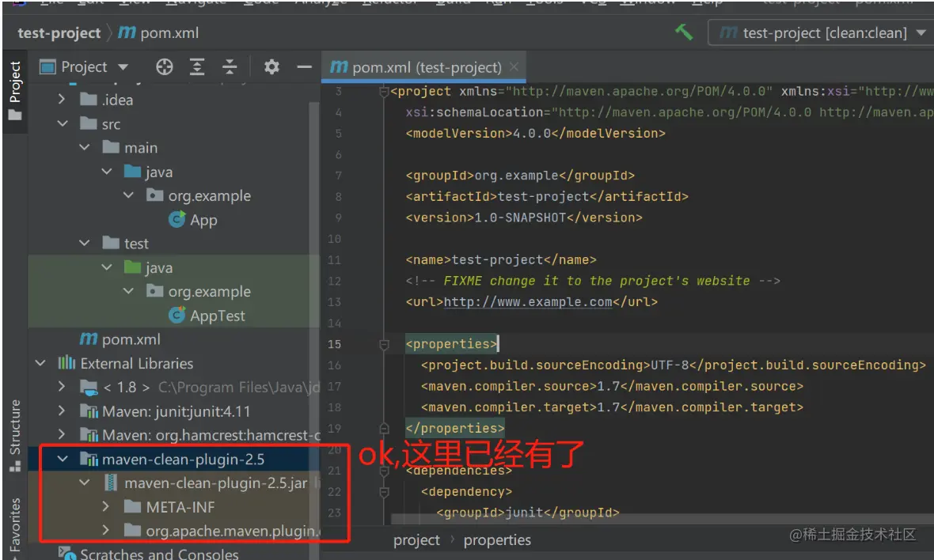Screen dimensions: 934x560
Task: Click line number 15 in gutter
Action: coord(334,344)
